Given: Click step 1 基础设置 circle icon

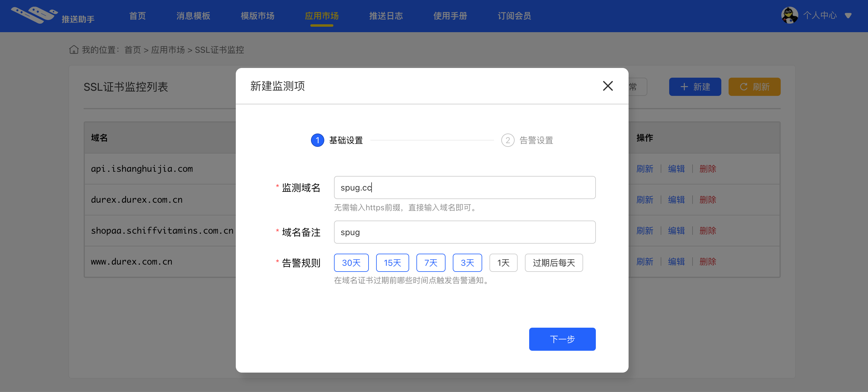Looking at the screenshot, I should click(x=317, y=140).
